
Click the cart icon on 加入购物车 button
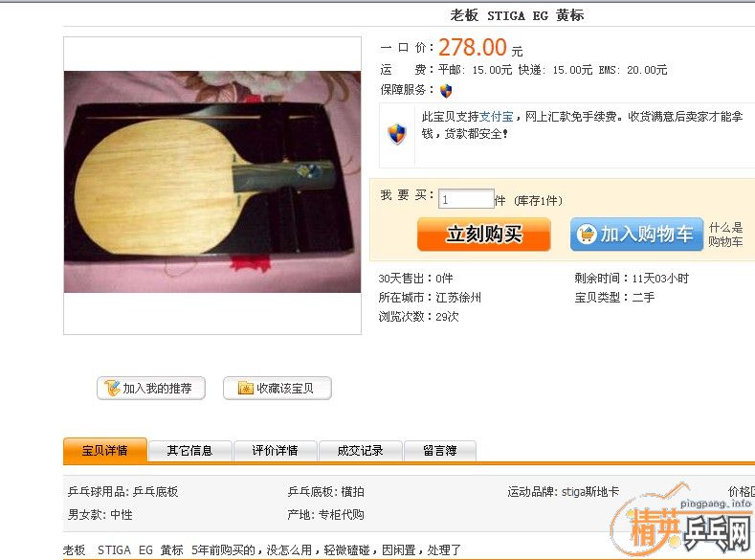[x=586, y=234]
